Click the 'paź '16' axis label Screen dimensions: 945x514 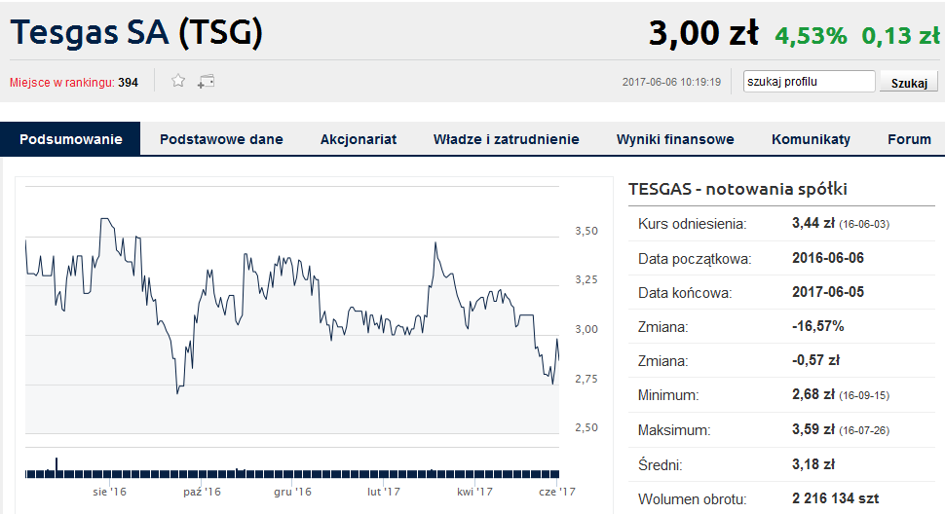click(201, 492)
